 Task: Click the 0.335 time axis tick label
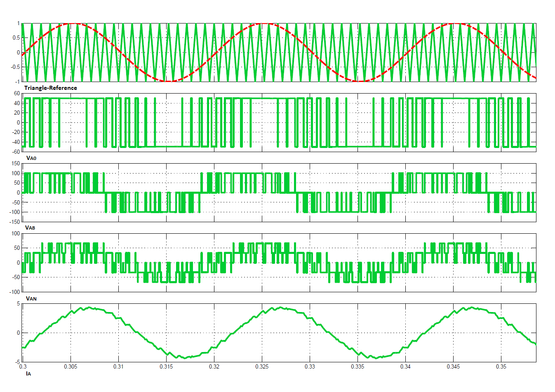[357, 366]
